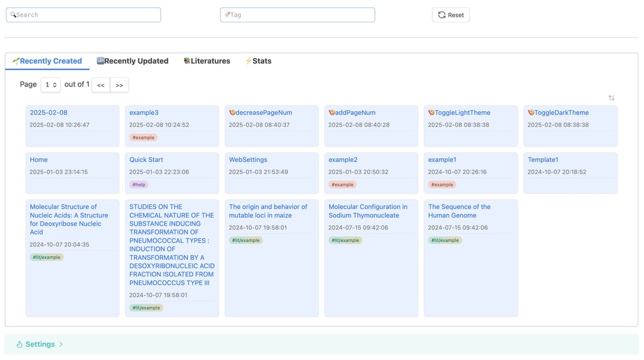
Task: Open Molecular Structure of Nucleic Acids note
Action: [x=69, y=219]
